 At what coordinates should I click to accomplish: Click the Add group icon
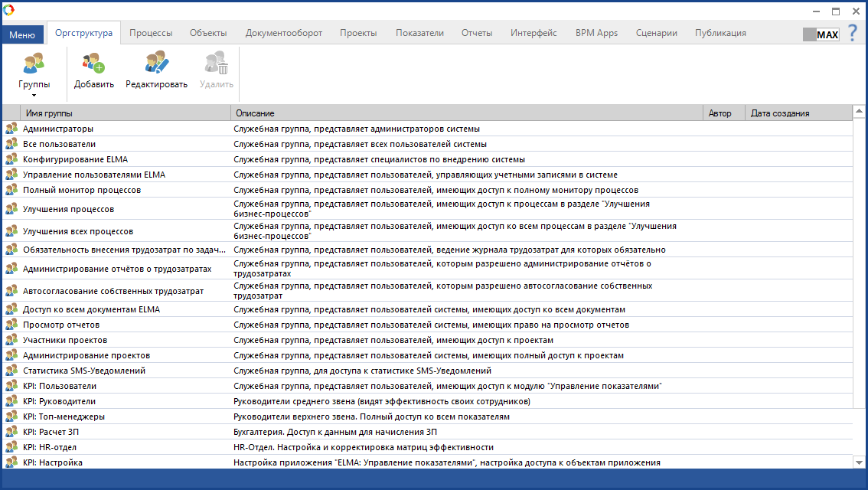pyautogui.click(x=93, y=64)
